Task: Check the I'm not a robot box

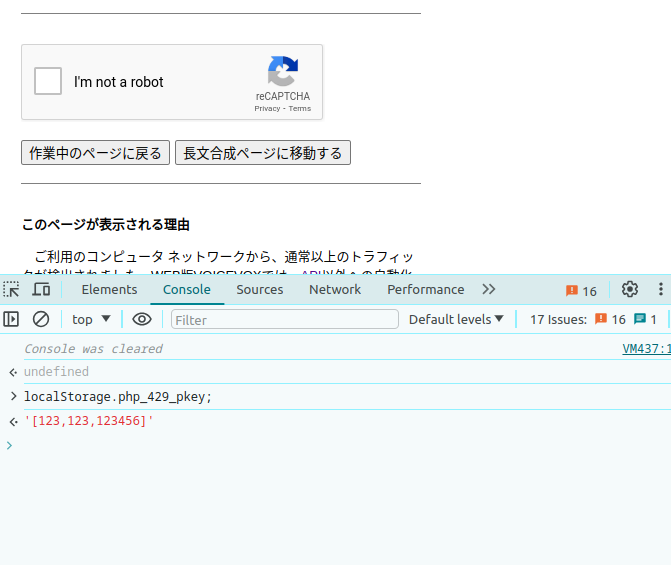Action: tap(48, 82)
